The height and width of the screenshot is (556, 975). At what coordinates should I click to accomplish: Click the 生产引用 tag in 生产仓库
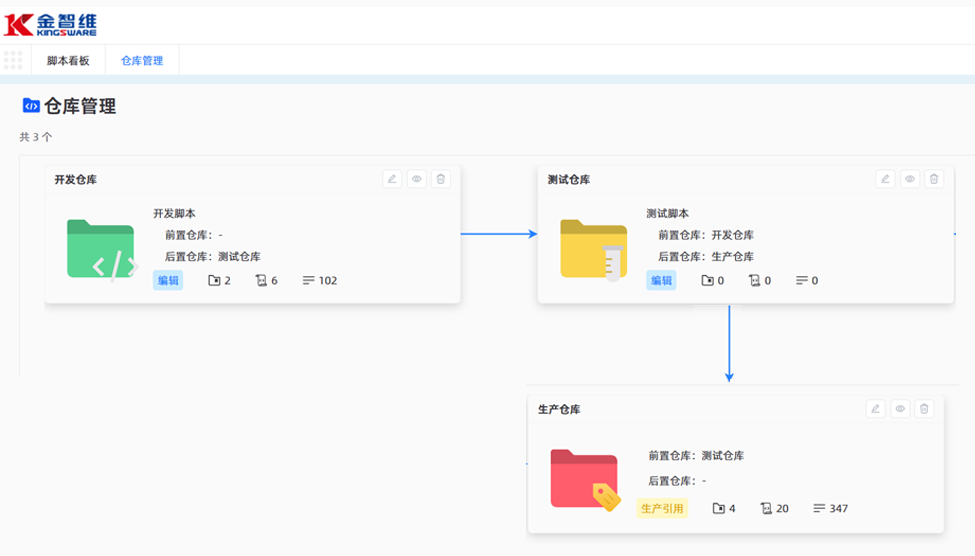(x=662, y=508)
